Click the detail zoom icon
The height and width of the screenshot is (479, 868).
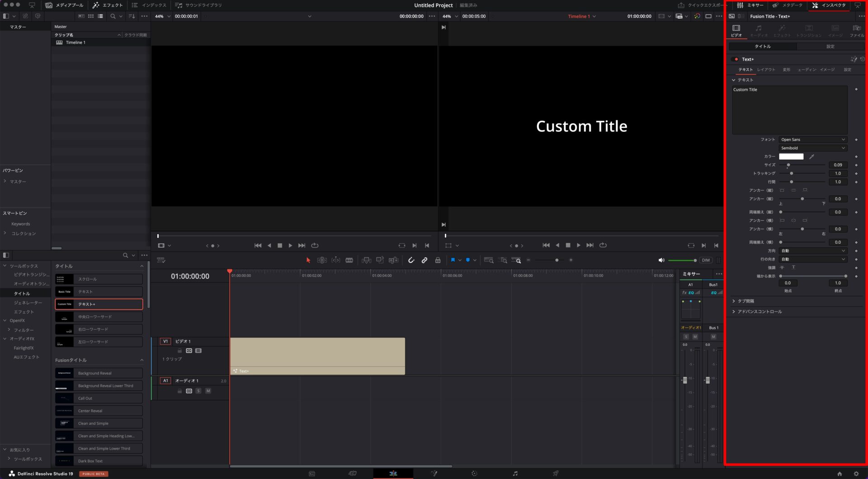click(x=503, y=260)
